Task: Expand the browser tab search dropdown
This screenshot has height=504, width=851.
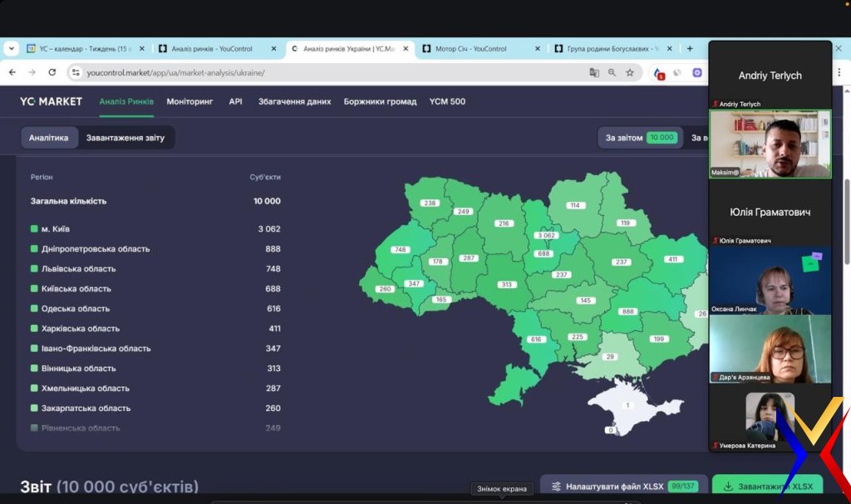Action: click(11, 49)
